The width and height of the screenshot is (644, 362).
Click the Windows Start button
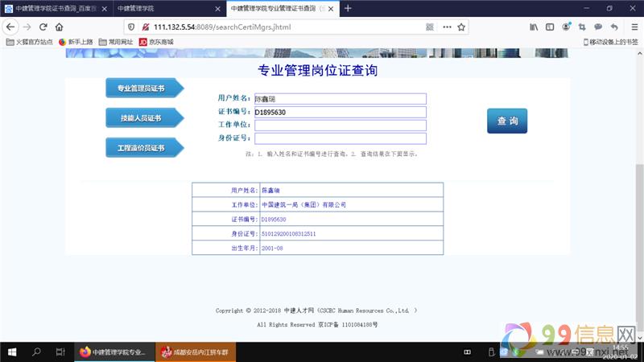click(x=12, y=352)
